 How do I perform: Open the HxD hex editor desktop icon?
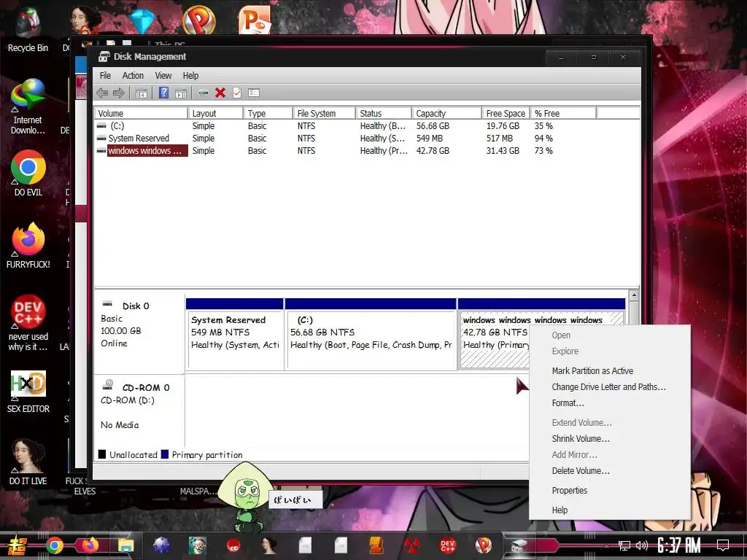tap(28, 392)
